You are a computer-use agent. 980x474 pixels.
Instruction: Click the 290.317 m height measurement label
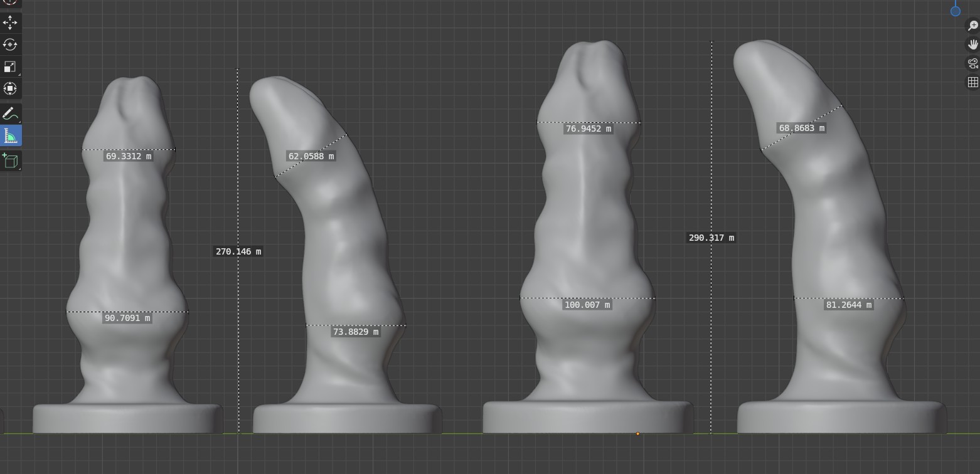pyautogui.click(x=711, y=238)
